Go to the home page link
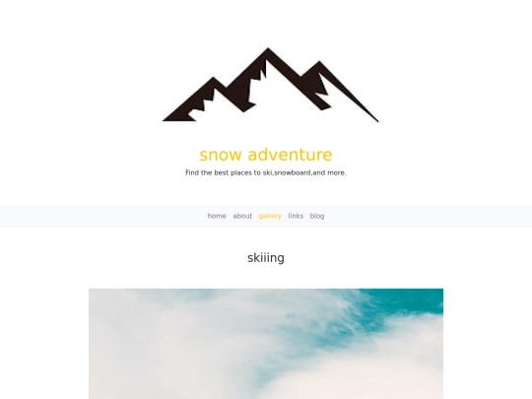 point(217,216)
